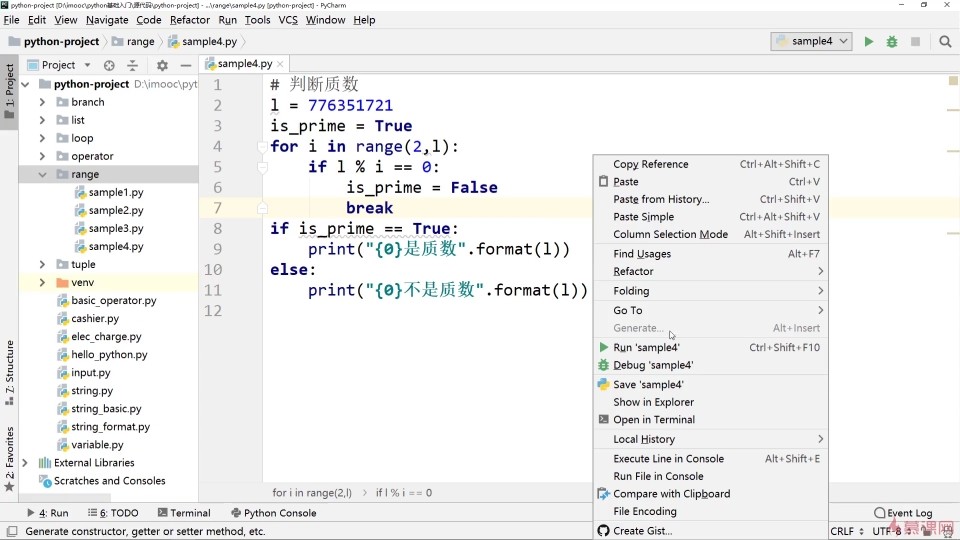Choose Open in Terminal
This screenshot has height=540, width=960.
coord(711,419)
